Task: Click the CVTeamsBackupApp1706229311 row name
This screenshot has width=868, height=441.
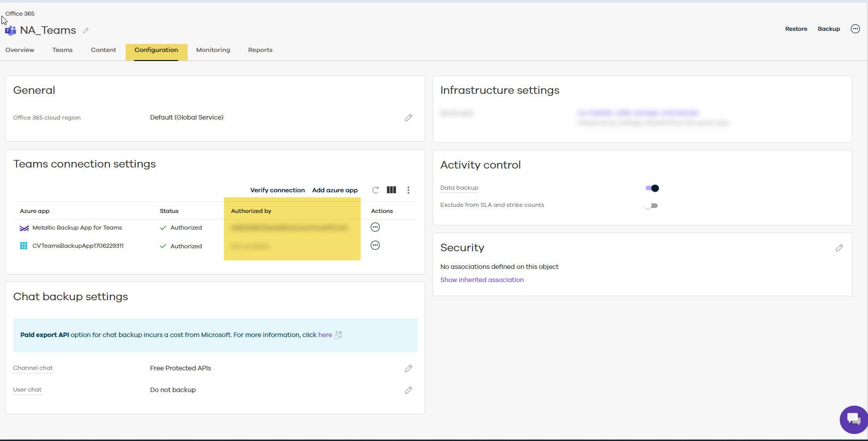Action: tap(78, 246)
